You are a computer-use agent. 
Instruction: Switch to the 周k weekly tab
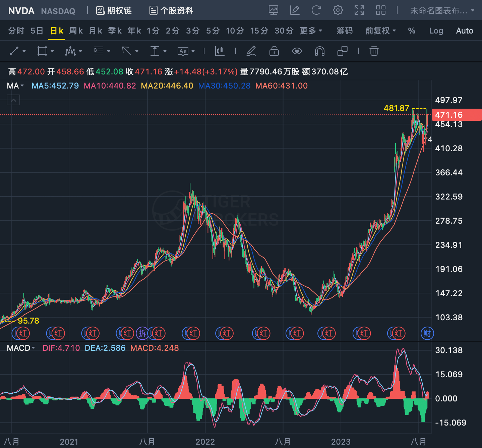(76, 31)
